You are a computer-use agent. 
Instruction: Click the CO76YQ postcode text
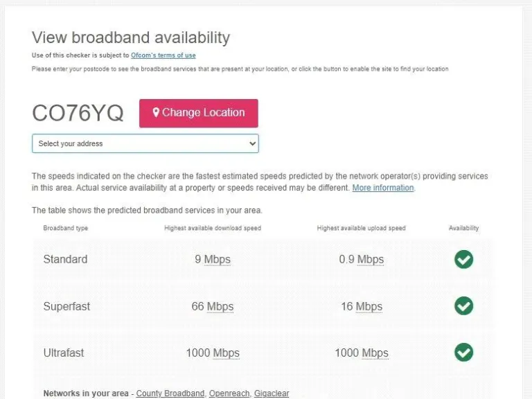click(x=78, y=113)
